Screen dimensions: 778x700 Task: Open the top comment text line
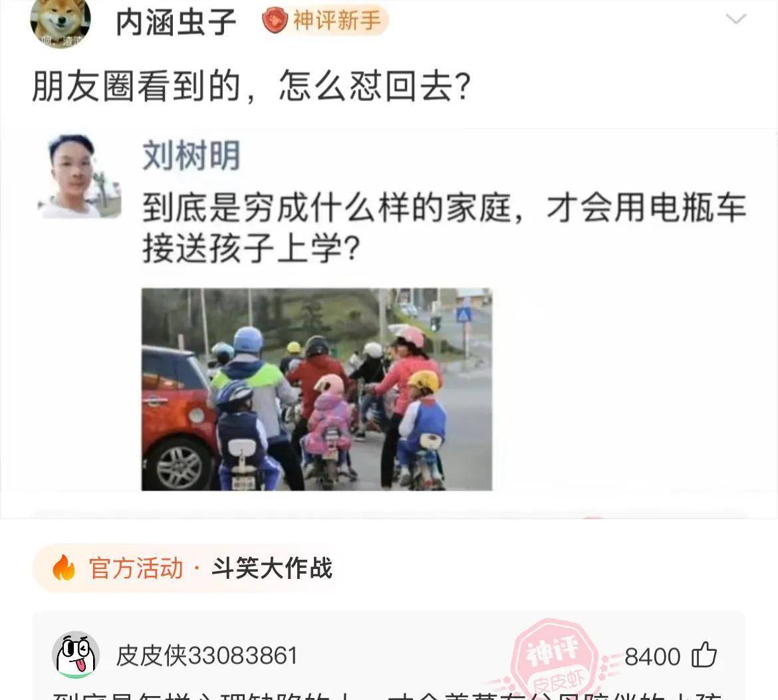point(388,695)
